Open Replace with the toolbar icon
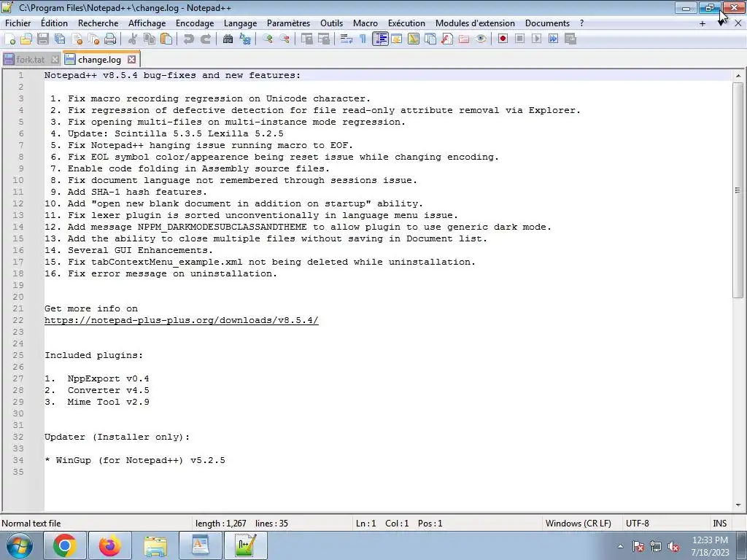This screenshot has height=560, width=747. tap(245, 39)
